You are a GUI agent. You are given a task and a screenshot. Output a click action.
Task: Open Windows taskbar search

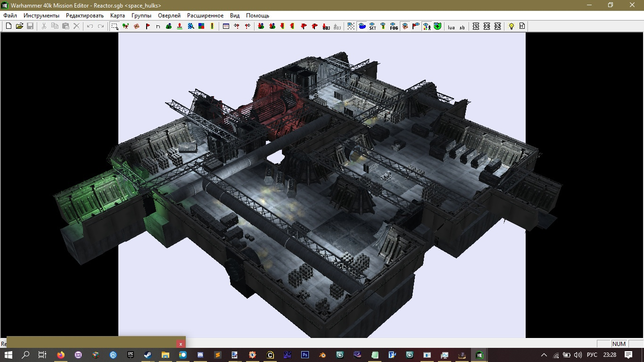25,355
